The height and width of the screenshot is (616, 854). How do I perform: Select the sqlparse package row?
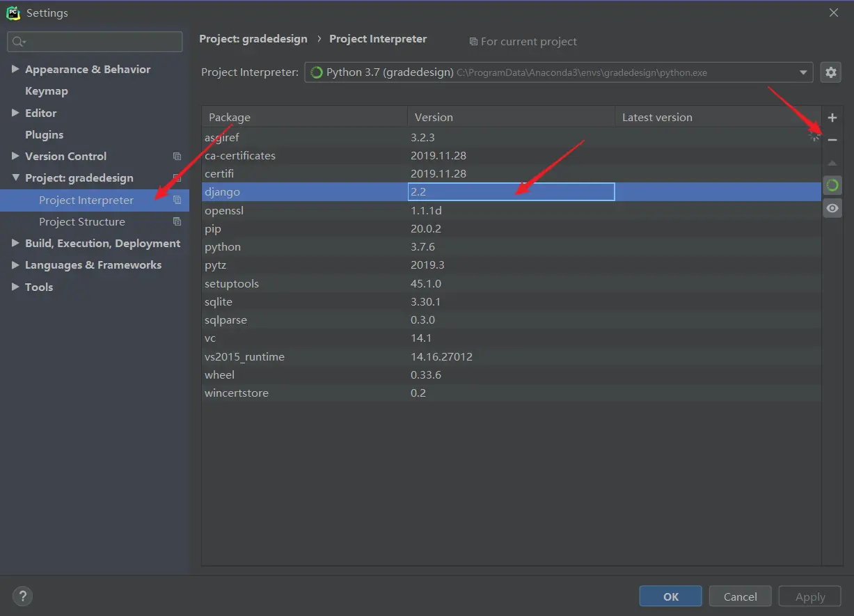point(512,319)
